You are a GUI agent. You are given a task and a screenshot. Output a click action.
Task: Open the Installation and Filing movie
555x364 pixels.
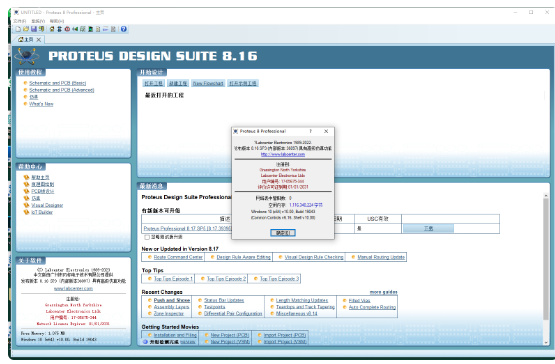[175, 335]
